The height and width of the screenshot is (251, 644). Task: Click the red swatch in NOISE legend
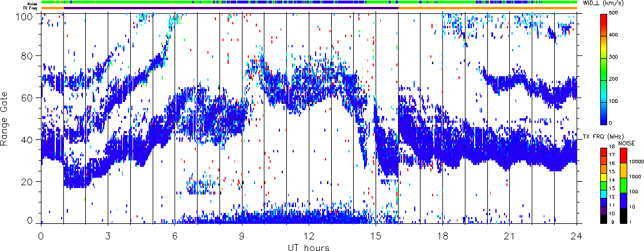click(x=623, y=155)
